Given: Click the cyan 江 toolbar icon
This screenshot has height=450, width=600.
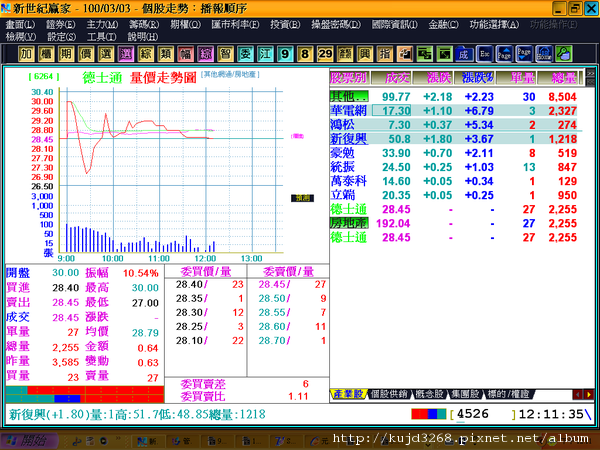Looking at the screenshot, I should coord(265,54).
